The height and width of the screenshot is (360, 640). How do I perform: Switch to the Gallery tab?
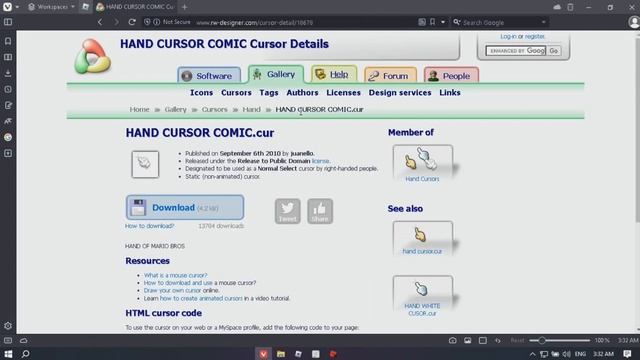pyautogui.click(x=276, y=74)
